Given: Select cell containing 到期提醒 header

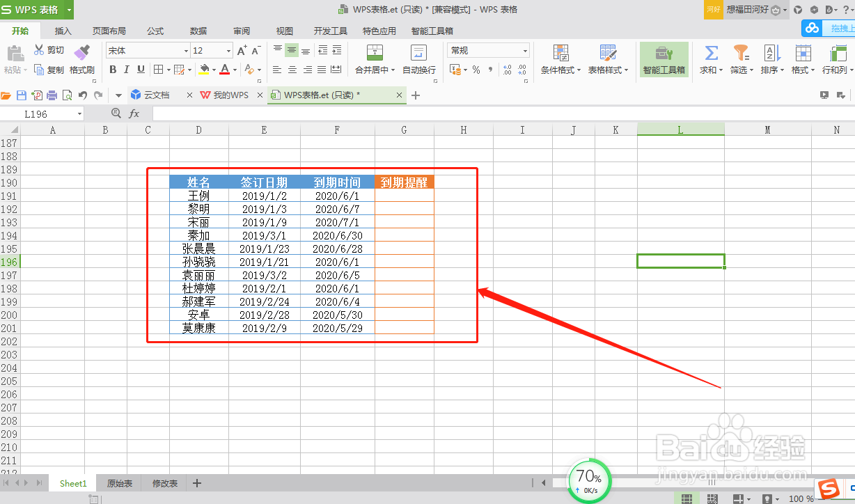Looking at the screenshot, I should [405, 182].
